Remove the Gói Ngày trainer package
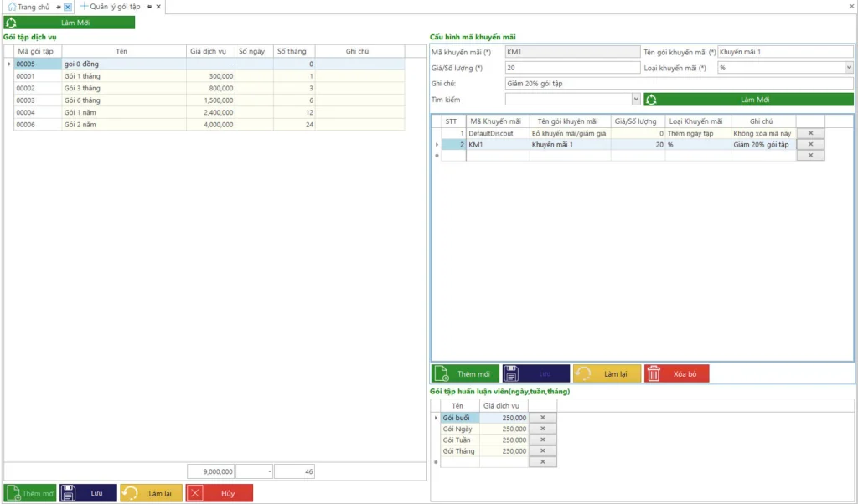858x504 pixels. 543,429
